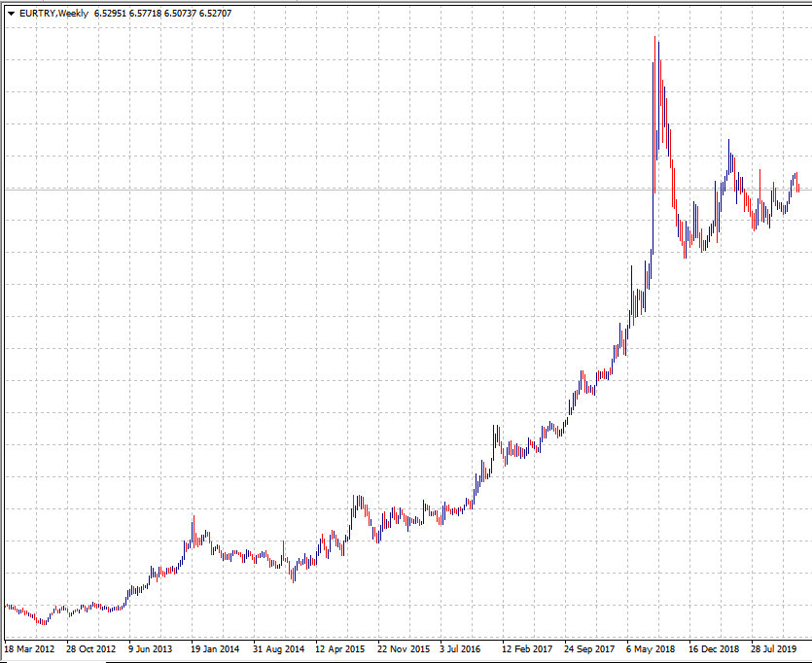This screenshot has height=663, width=812.
Task: Select the open price 6.52951 value
Action: pyautogui.click(x=110, y=14)
